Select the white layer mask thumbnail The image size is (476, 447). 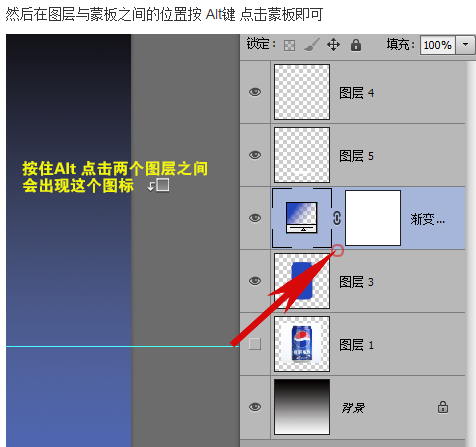[373, 218]
